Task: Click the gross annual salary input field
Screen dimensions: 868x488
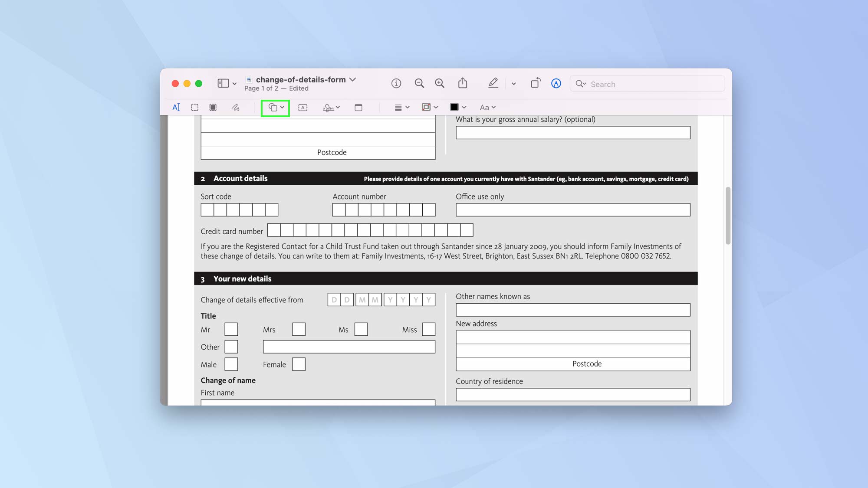Action: coord(573,132)
